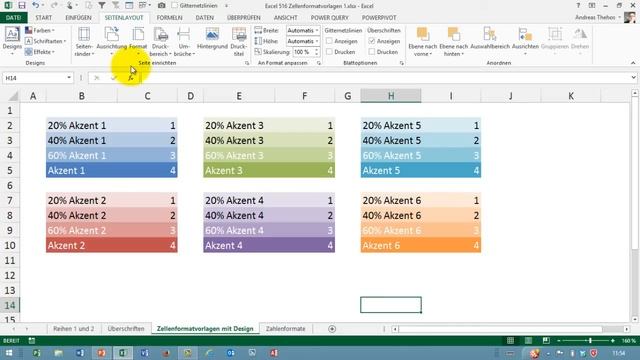This screenshot has height=360, width=640.
Task: Click the filter funnel icon in quick access toolbar
Action: pos(102,6)
